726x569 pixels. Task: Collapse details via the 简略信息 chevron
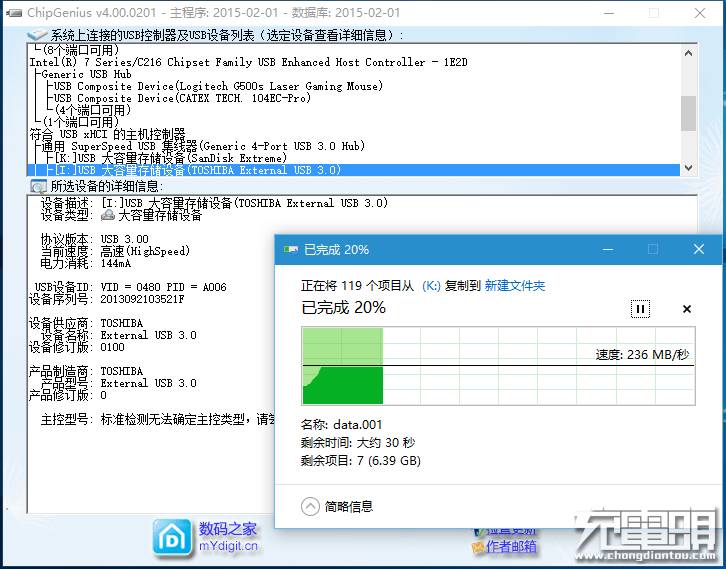pyautogui.click(x=310, y=506)
